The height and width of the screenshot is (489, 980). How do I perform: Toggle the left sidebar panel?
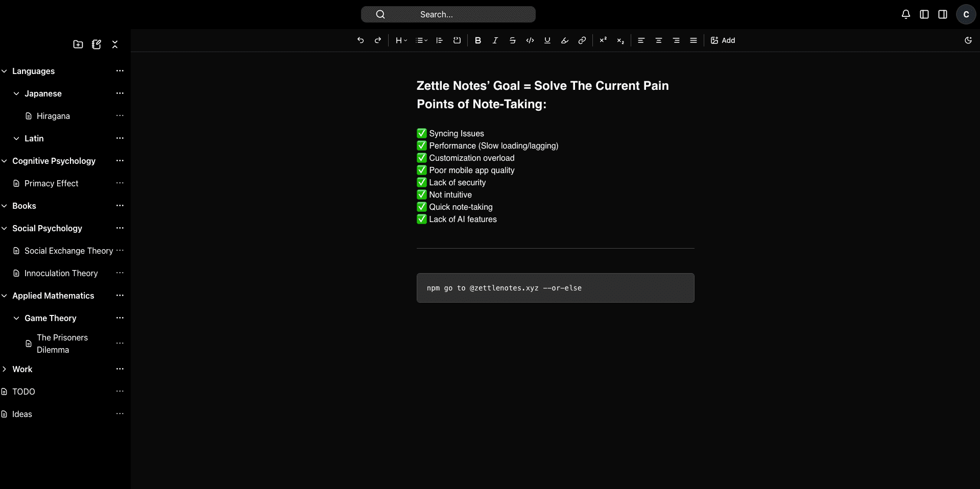point(924,14)
